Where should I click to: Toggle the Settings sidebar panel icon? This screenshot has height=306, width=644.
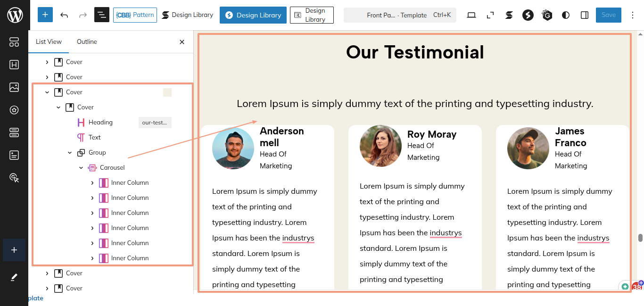[585, 15]
